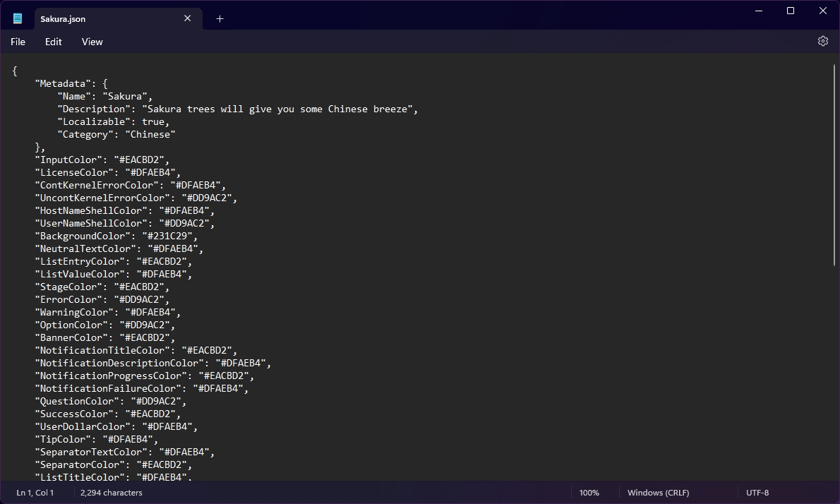Click Windows (CRLF) line ending indicator

658,493
